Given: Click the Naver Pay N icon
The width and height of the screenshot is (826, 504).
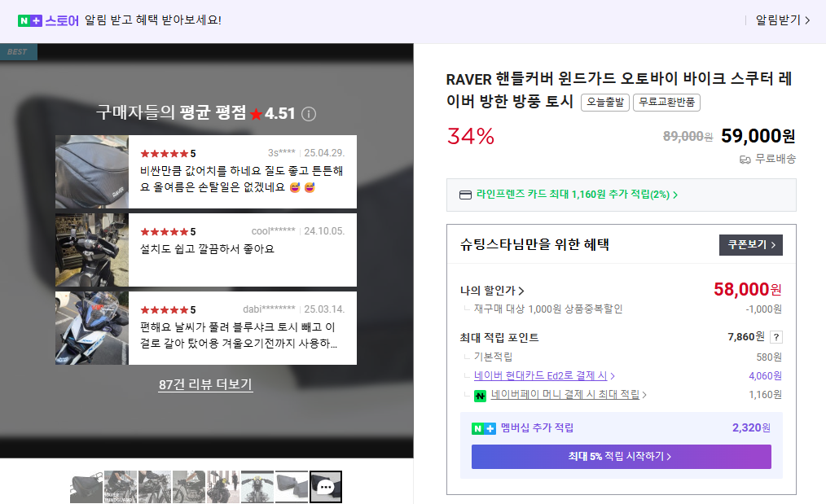Looking at the screenshot, I should 480,396.
